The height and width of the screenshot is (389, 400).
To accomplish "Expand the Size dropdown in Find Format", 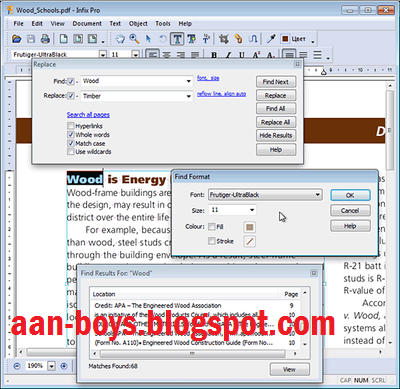I will click(252, 210).
